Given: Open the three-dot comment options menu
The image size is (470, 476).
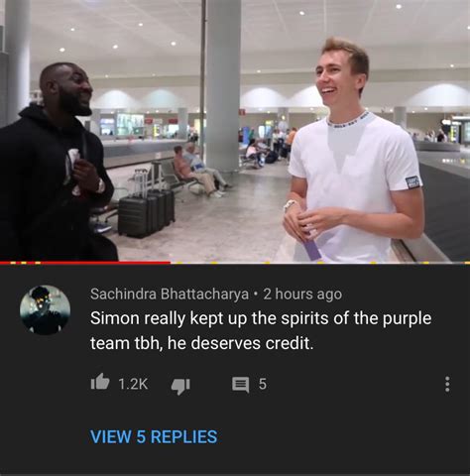Looking at the screenshot, I should [x=447, y=384].
